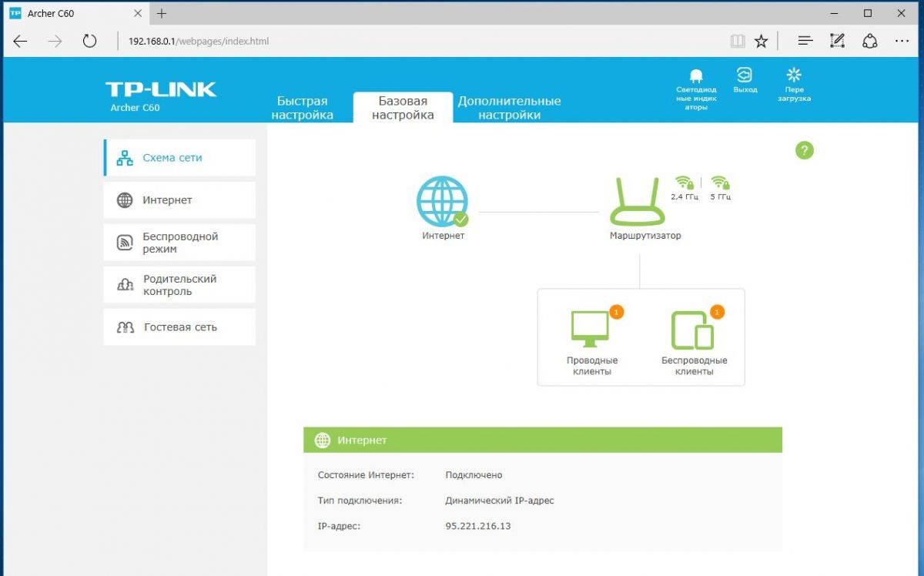Image resolution: width=924 pixels, height=576 pixels.
Task: Click the browser Forward arrow
Action: tap(55, 42)
